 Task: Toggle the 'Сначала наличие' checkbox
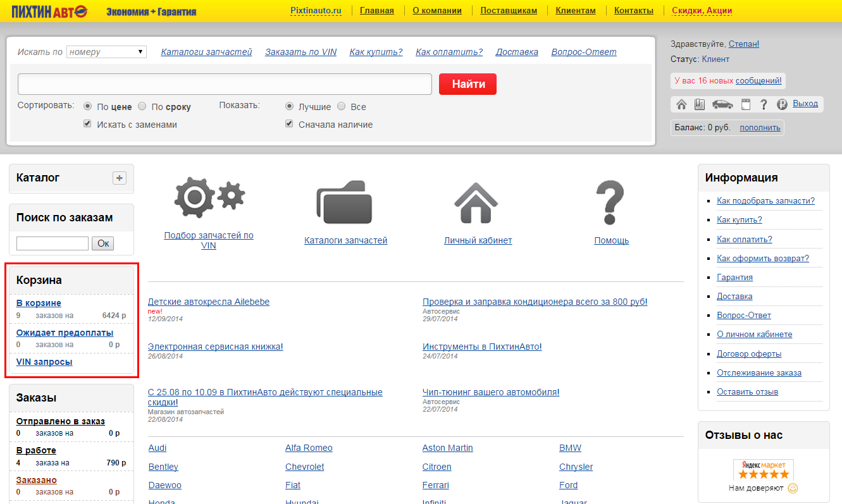point(289,124)
